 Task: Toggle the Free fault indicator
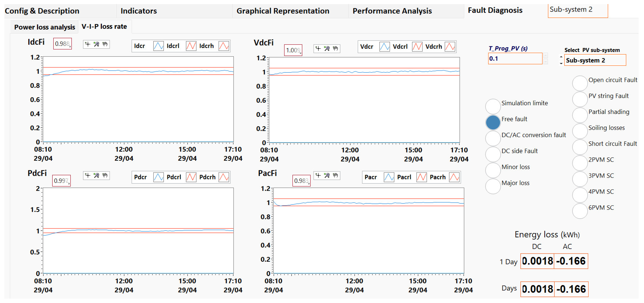[x=493, y=122]
